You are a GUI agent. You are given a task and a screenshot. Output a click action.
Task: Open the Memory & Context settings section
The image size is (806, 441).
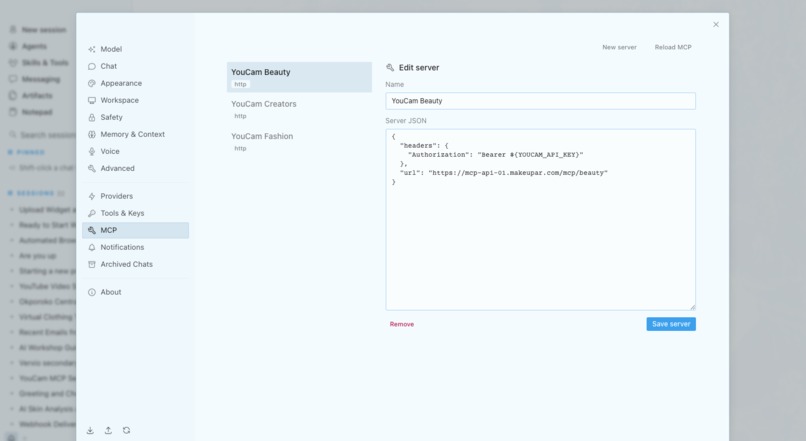pos(135,134)
